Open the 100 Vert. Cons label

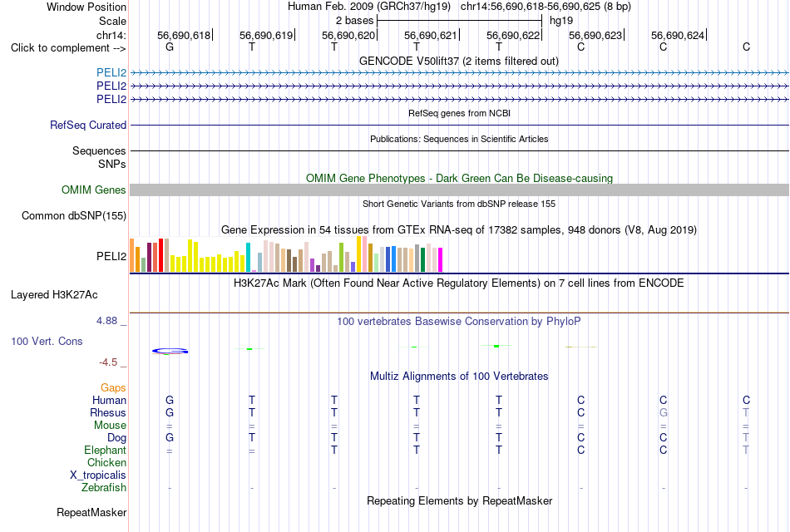tap(47, 341)
